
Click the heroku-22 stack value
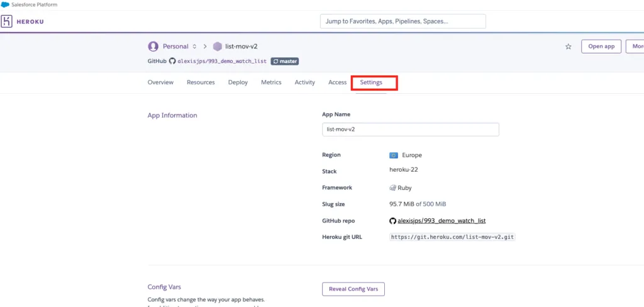pyautogui.click(x=404, y=169)
